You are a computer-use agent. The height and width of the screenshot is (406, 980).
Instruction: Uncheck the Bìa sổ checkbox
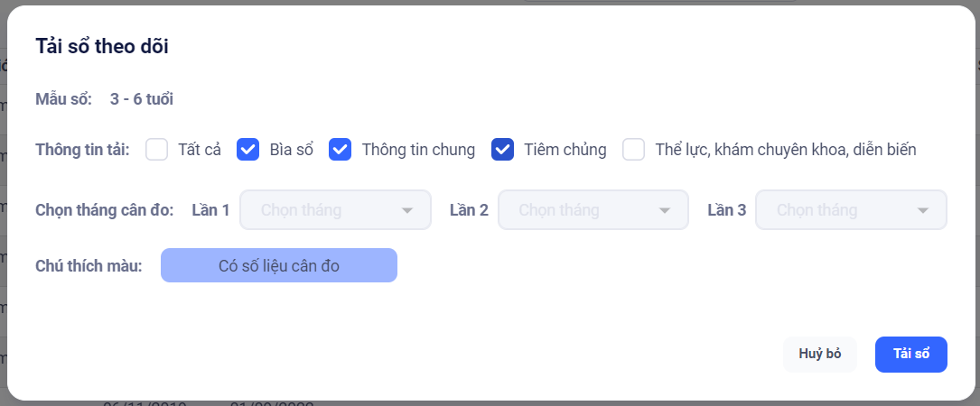pos(248,150)
